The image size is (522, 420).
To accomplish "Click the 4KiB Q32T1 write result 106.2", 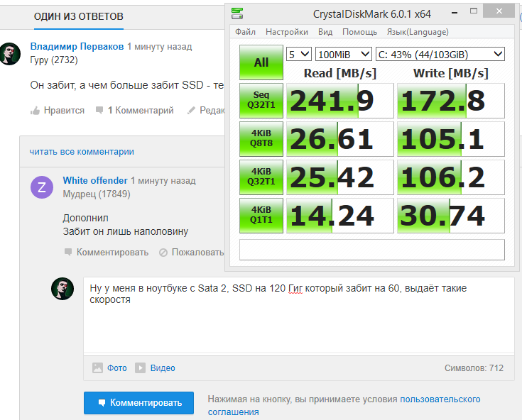I will 451,177.
